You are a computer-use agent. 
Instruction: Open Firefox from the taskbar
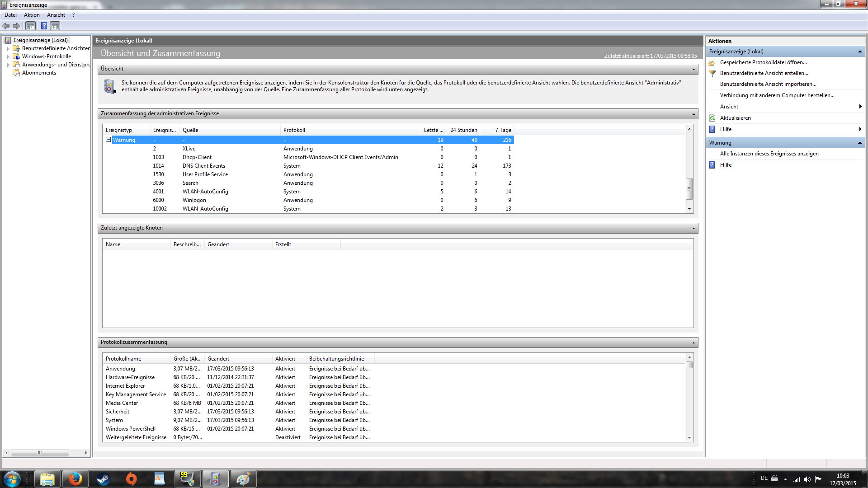coord(75,479)
